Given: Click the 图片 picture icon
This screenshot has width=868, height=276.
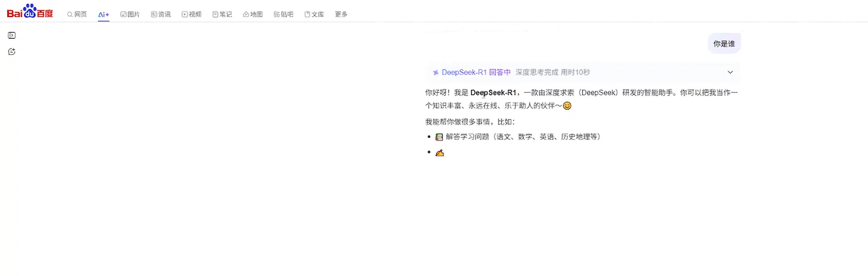Looking at the screenshot, I should pos(123,14).
